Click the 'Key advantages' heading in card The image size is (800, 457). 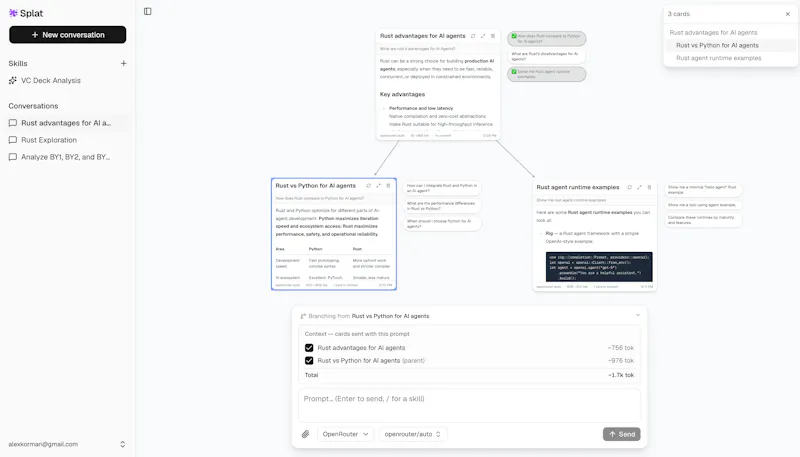[x=402, y=94]
